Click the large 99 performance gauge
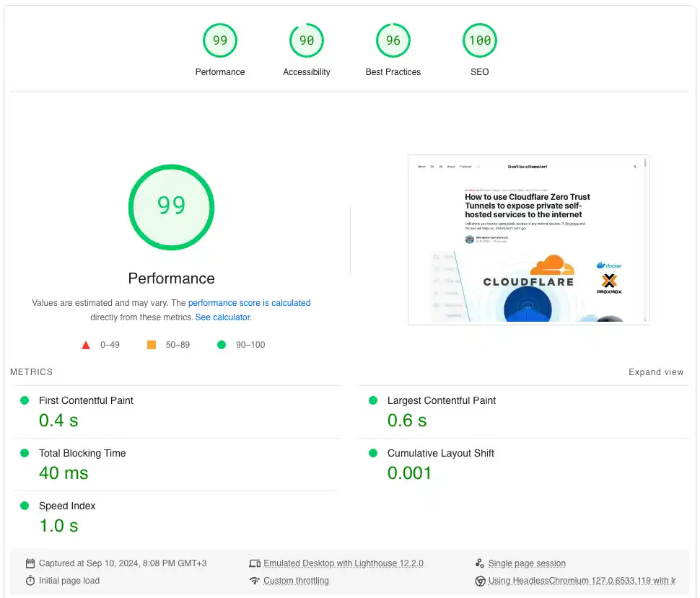Screen dimensions: 700x598 [171, 207]
